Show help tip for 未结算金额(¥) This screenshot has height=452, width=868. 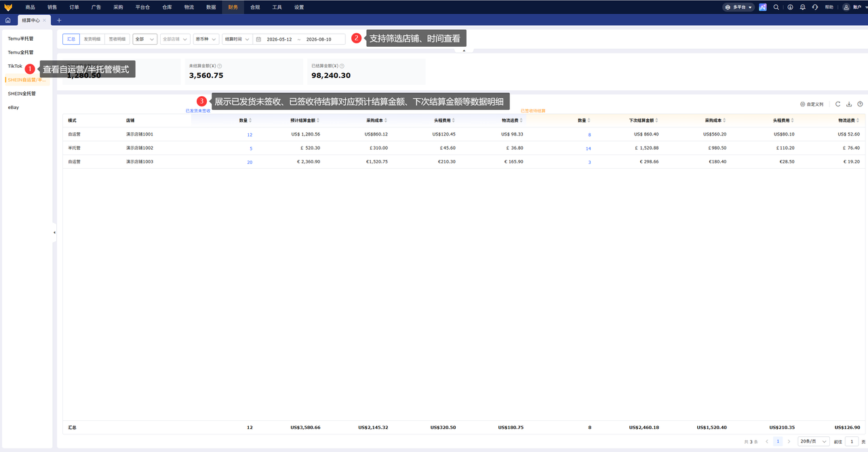pos(220,66)
